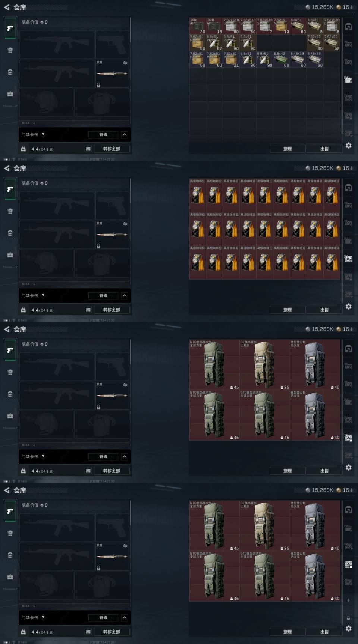Click the 7.62x51 ammo stack showing 13
The width and height of the screenshot is (358, 644).
[282, 26]
